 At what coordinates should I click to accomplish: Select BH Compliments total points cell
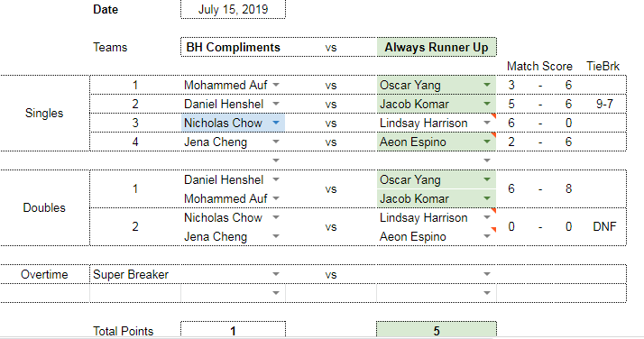(233, 331)
